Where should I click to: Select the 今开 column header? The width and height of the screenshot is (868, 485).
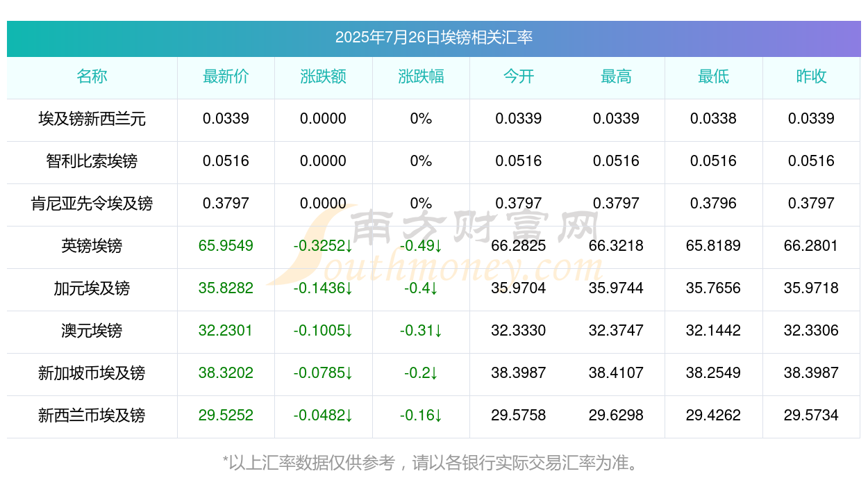519,76
